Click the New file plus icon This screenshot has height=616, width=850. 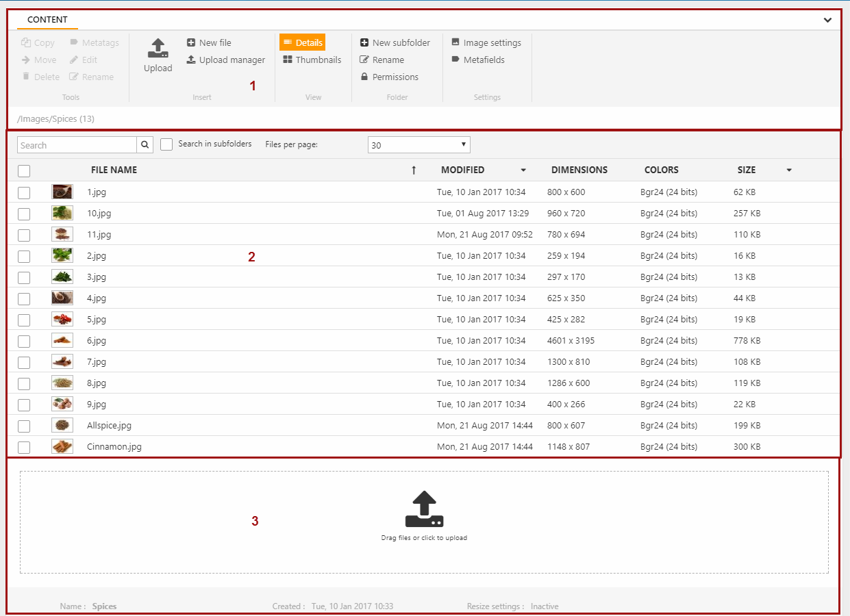click(x=191, y=42)
